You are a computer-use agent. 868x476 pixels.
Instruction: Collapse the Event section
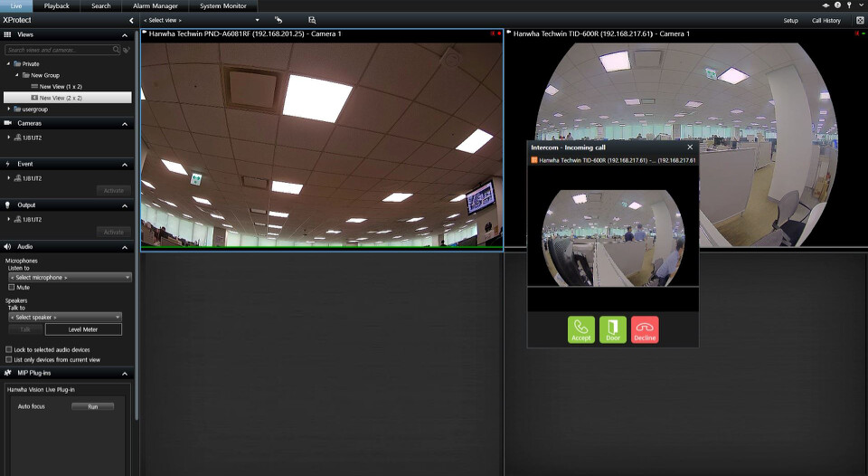125,165
